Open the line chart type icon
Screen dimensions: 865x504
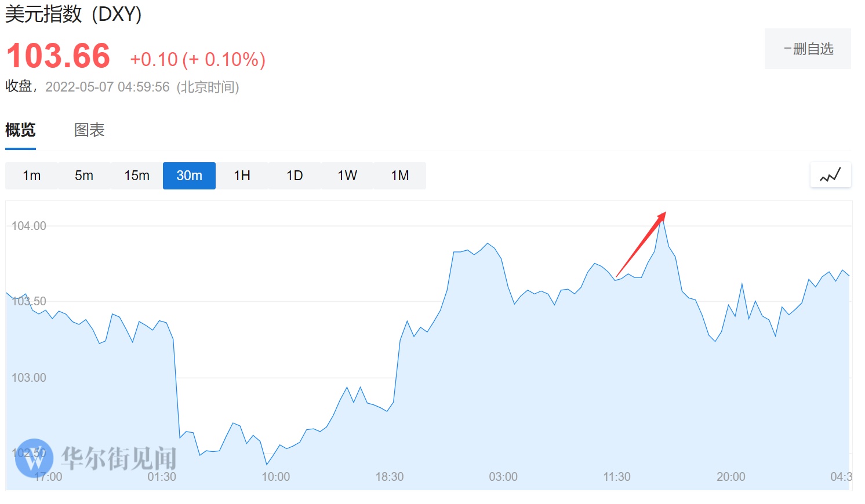coord(830,175)
